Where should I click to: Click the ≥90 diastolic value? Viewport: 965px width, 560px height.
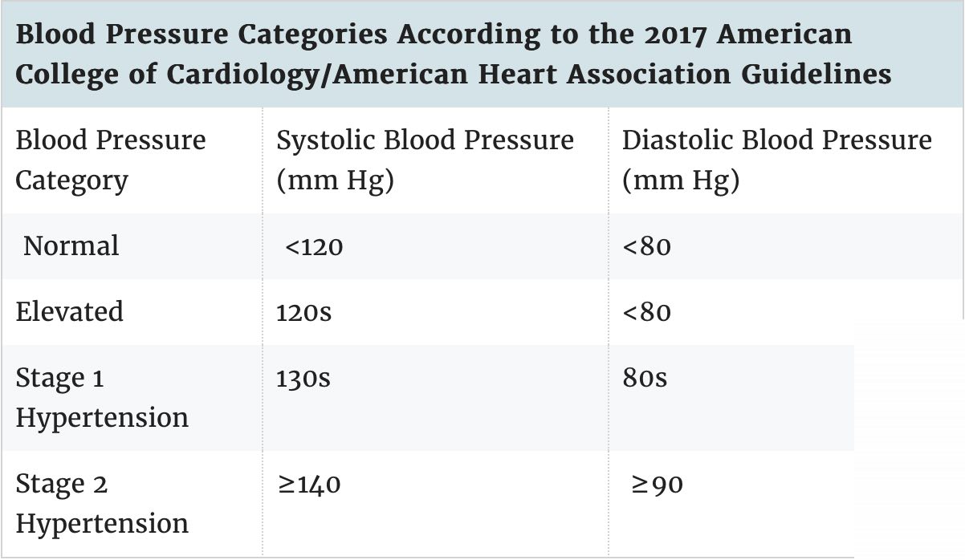(x=657, y=485)
